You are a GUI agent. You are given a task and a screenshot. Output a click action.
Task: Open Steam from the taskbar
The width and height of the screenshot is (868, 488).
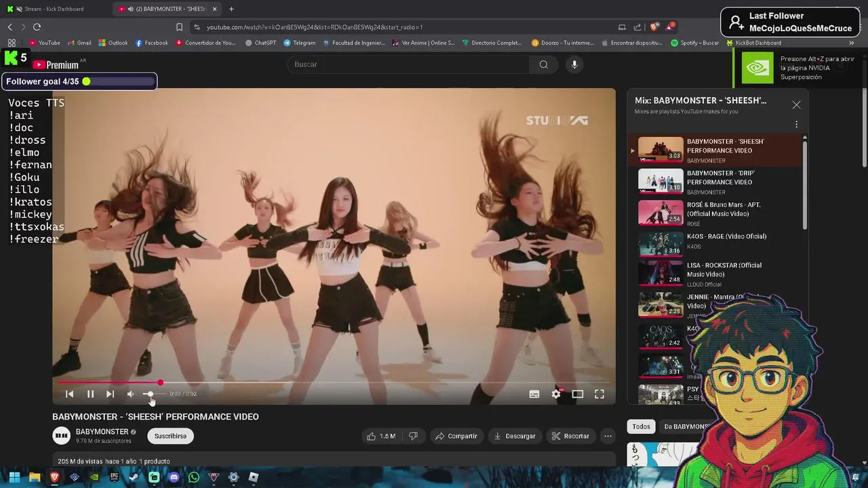click(134, 477)
